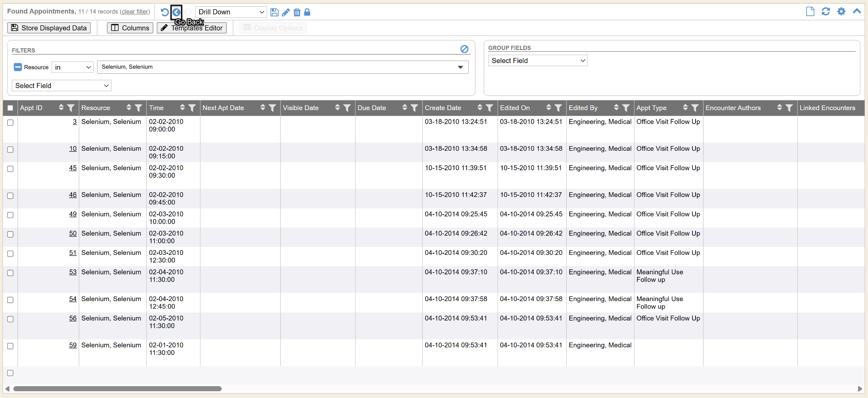Open the Drill Down dropdown
Image resolution: width=868 pixels, height=398 pixels.
[x=231, y=12]
